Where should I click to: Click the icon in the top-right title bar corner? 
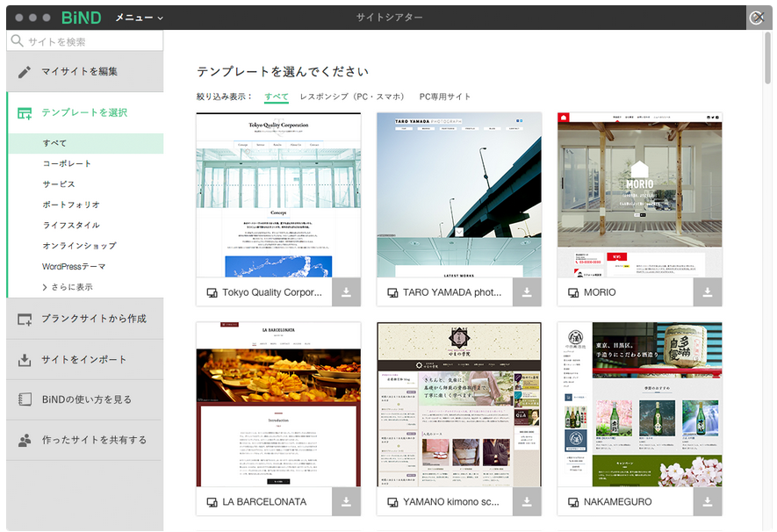[x=755, y=18]
